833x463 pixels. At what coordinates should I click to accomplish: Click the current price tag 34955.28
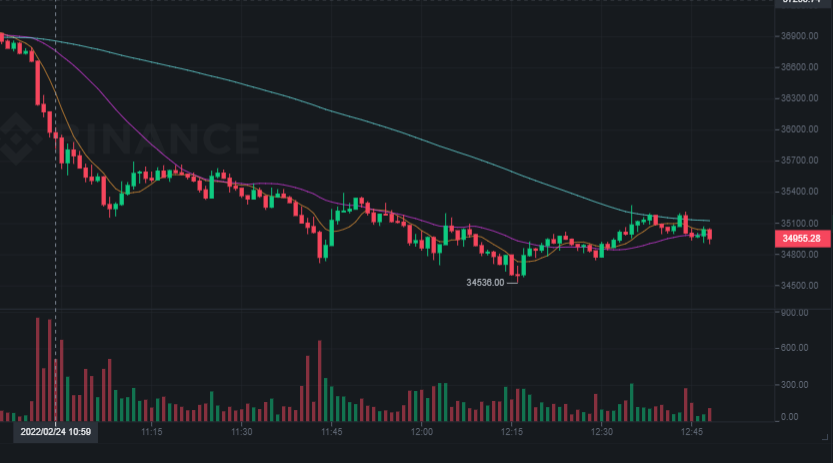pos(802,239)
